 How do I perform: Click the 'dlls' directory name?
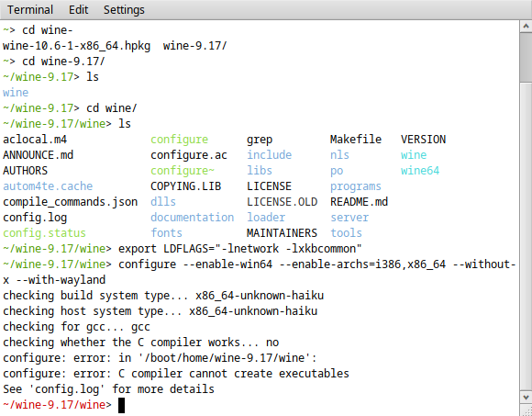(x=163, y=202)
